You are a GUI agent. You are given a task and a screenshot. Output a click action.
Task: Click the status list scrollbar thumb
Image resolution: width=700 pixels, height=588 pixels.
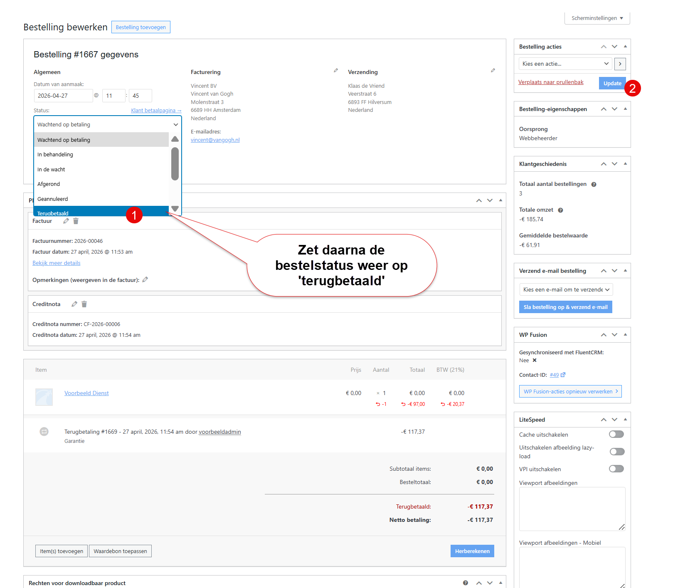[x=175, y=164]
